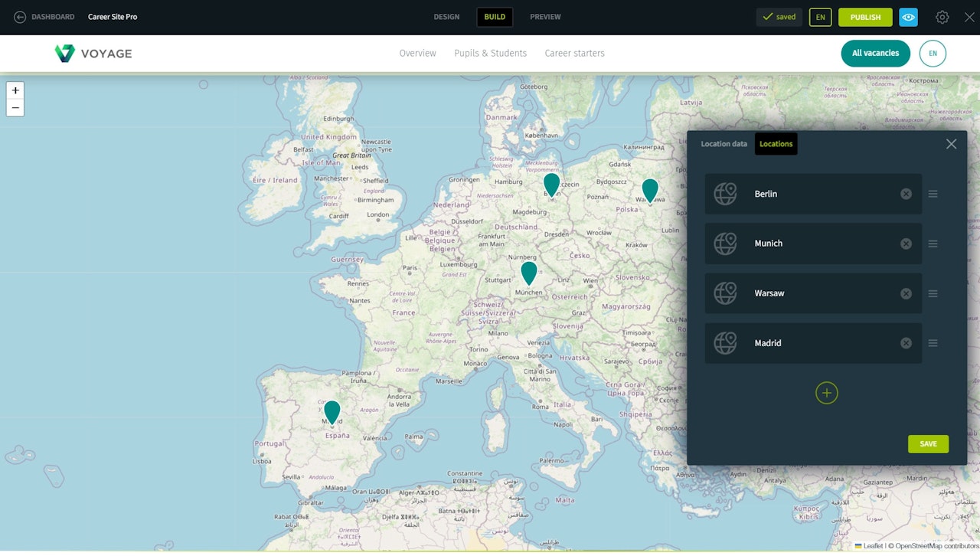This screenshot has width=980, height=556.
Task: Switch to the Location data tab
Action: pos(724,144)
